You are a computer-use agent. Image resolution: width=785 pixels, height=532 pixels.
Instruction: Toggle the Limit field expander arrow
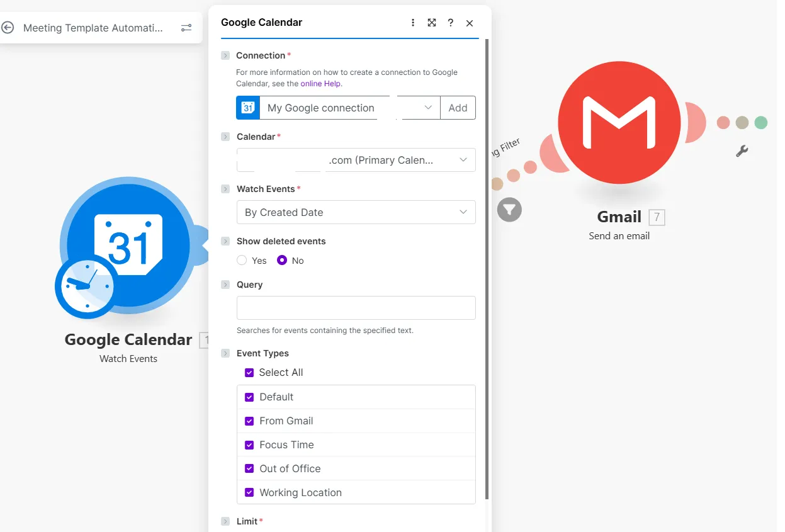(x=225, y=521)
